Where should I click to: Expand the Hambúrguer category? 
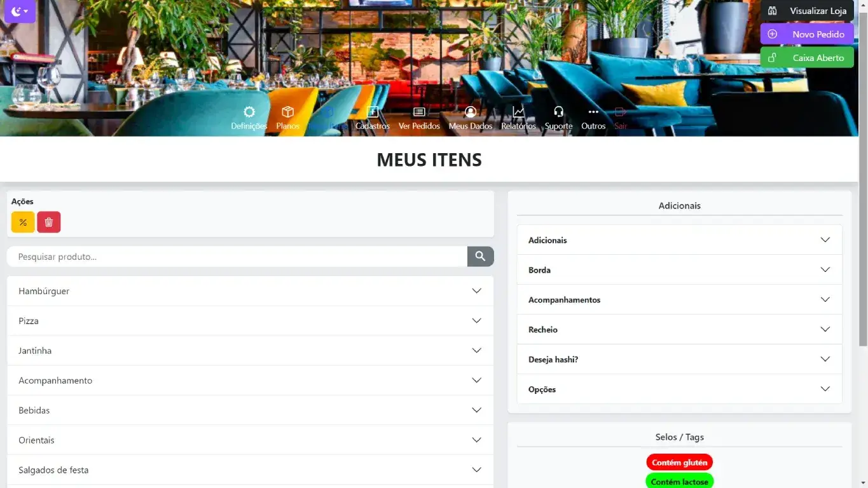251,291
